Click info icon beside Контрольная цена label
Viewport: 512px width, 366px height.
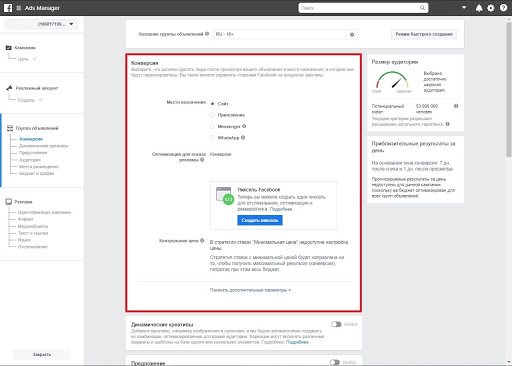pyautogui.click(x=202, y=240)
